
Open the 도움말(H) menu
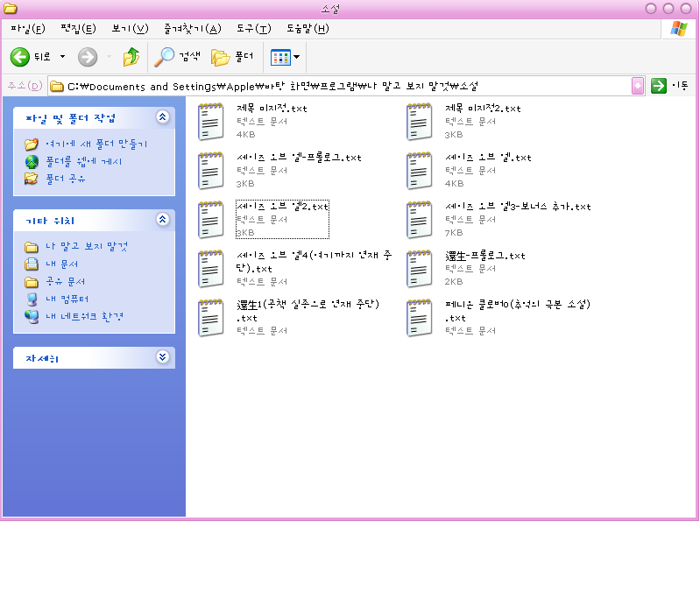click(308, 29)
